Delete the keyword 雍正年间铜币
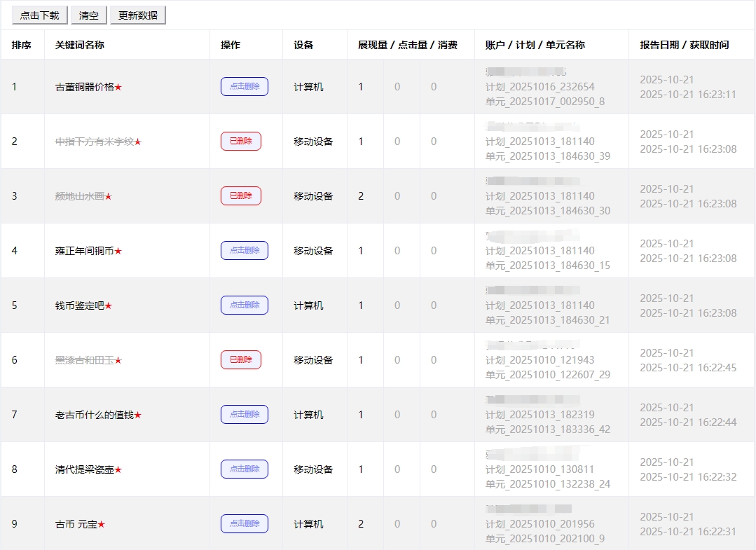This screenshot has width=756, height=550. pyautogui.click(x=244, y=251)
